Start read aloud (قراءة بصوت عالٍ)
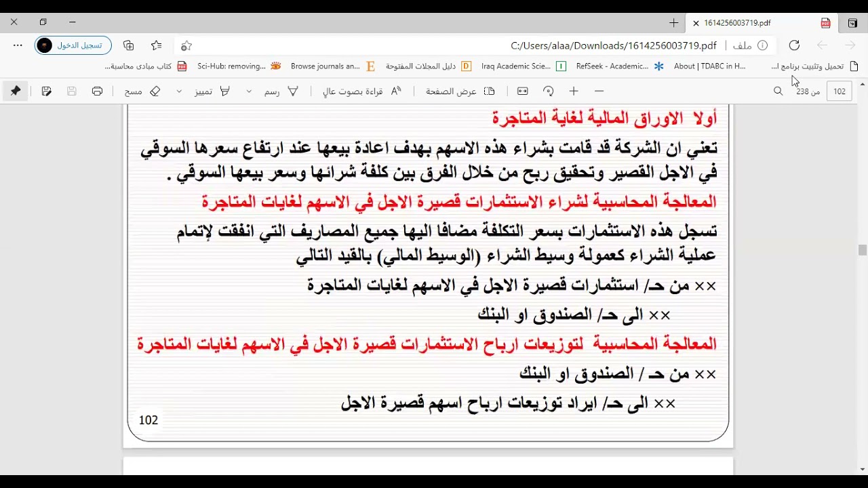 pos(362,91)
